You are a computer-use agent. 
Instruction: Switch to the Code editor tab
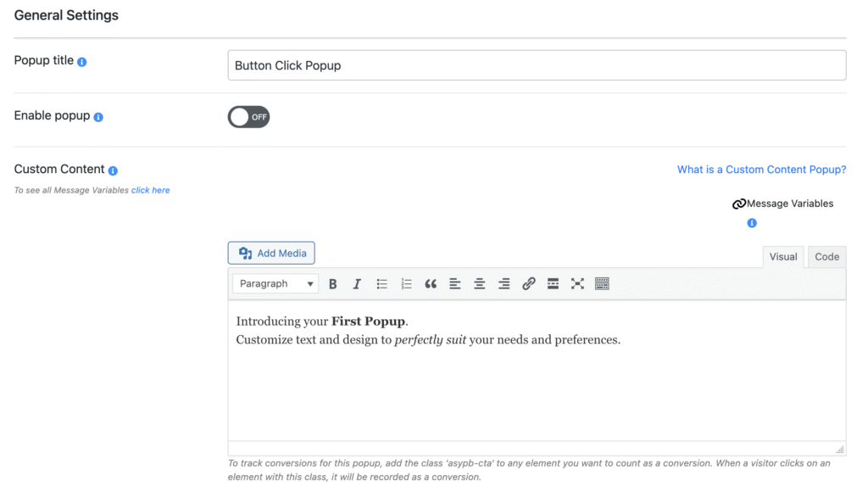826,256
